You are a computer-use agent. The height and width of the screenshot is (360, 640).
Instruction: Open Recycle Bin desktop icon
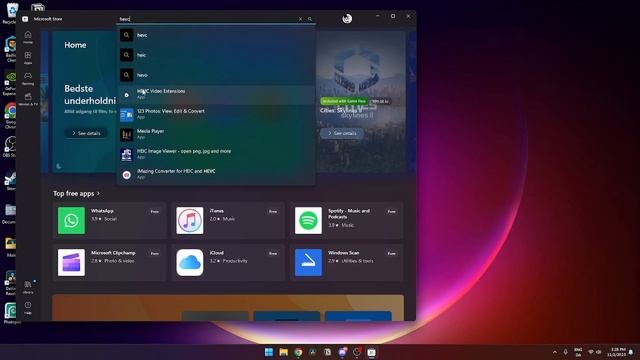click(11, 13)
